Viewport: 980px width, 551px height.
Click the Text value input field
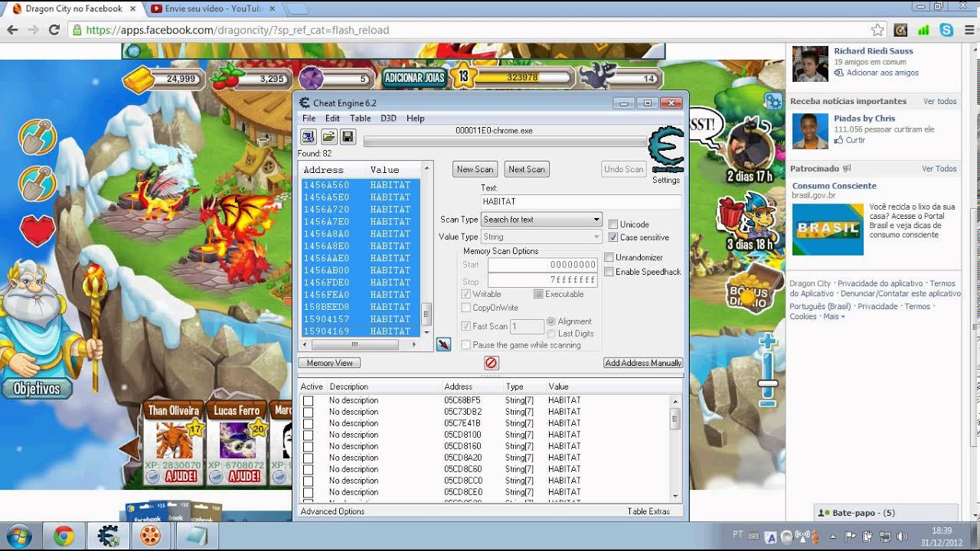tap(580, 201)
